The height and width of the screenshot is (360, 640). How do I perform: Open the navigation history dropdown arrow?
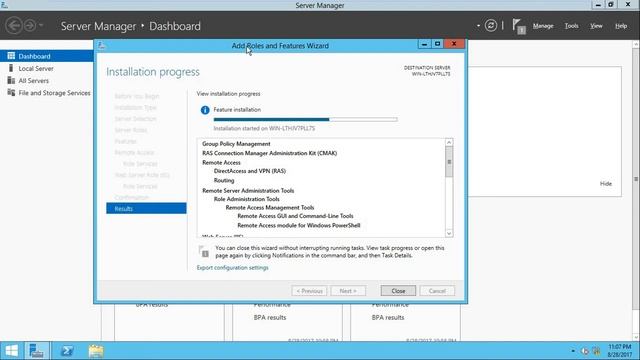(41, 26)
